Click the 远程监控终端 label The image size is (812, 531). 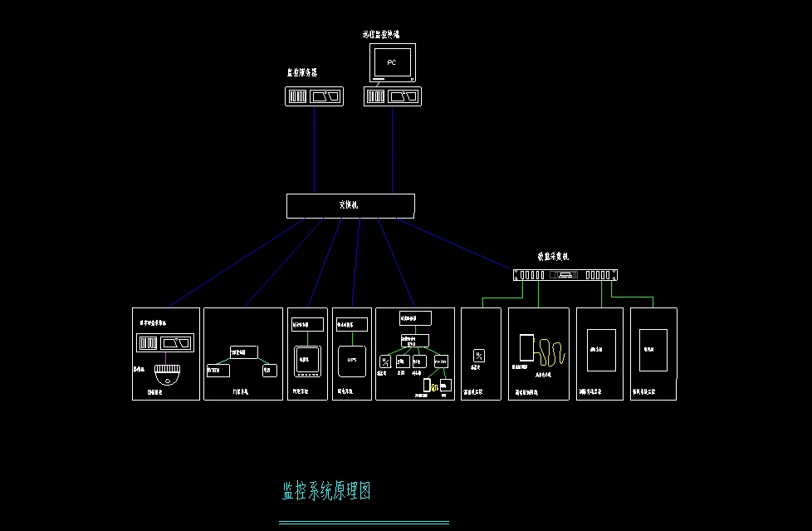pyautogui.click(x=381, y=35)
